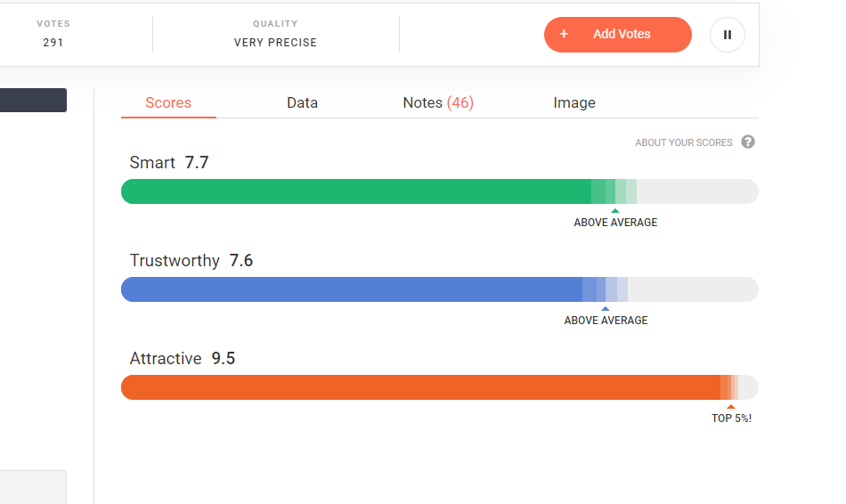Pause voting with the round pause button

point(727,35)
